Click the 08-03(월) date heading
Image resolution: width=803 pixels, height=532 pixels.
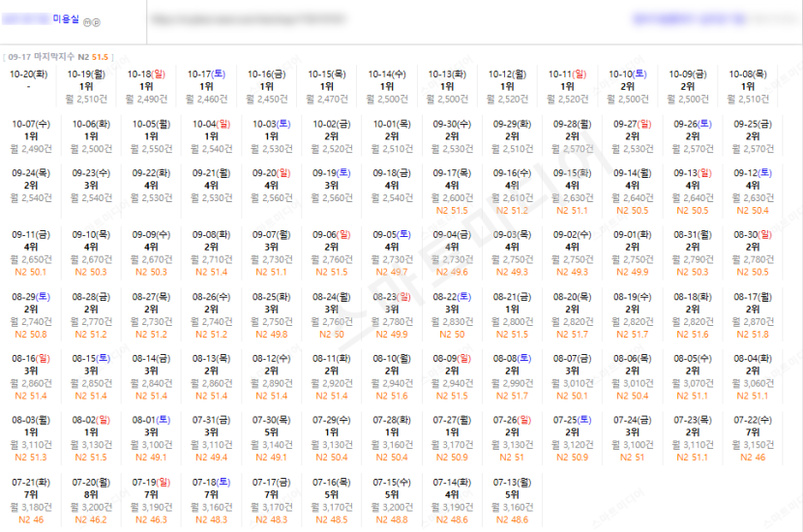[x=31, y=420]
